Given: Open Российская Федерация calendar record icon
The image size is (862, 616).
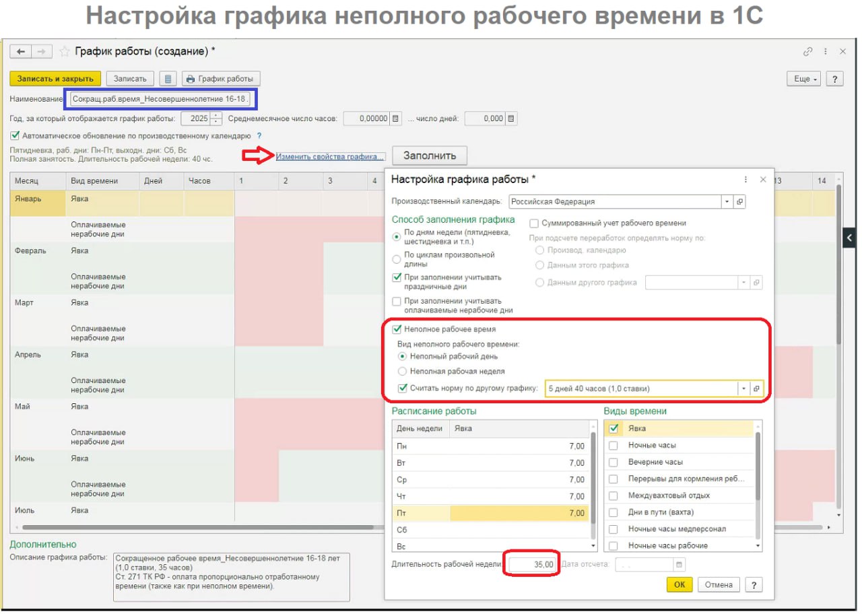Looking at the screenshot, I should (739, 201).
